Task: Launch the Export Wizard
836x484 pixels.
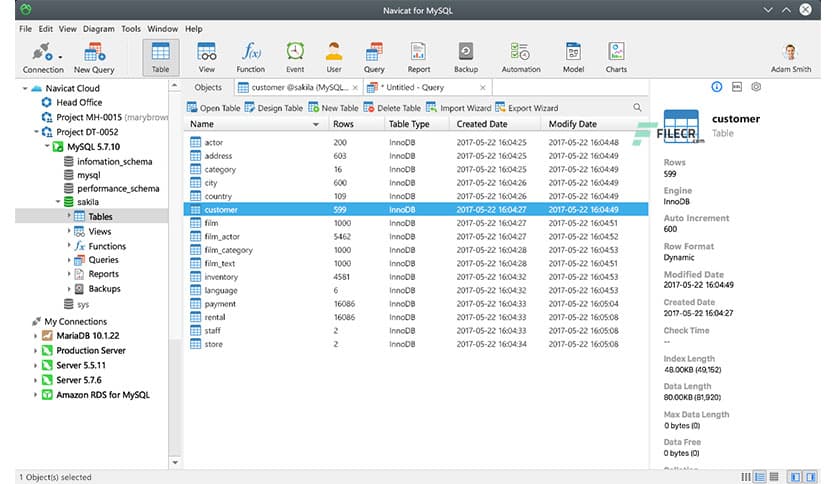Action: tap(527, 108)
